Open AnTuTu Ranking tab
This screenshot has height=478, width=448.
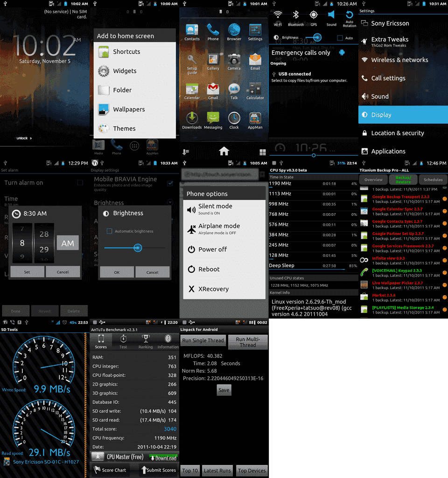146,341
